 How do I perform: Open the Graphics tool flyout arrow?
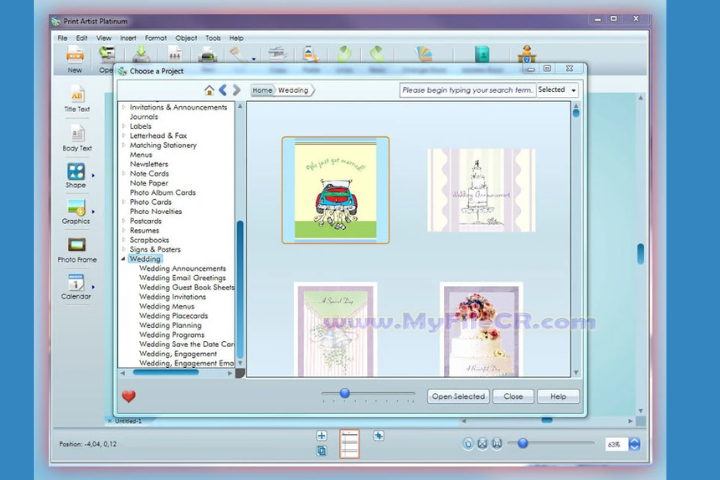coord(93,212)
